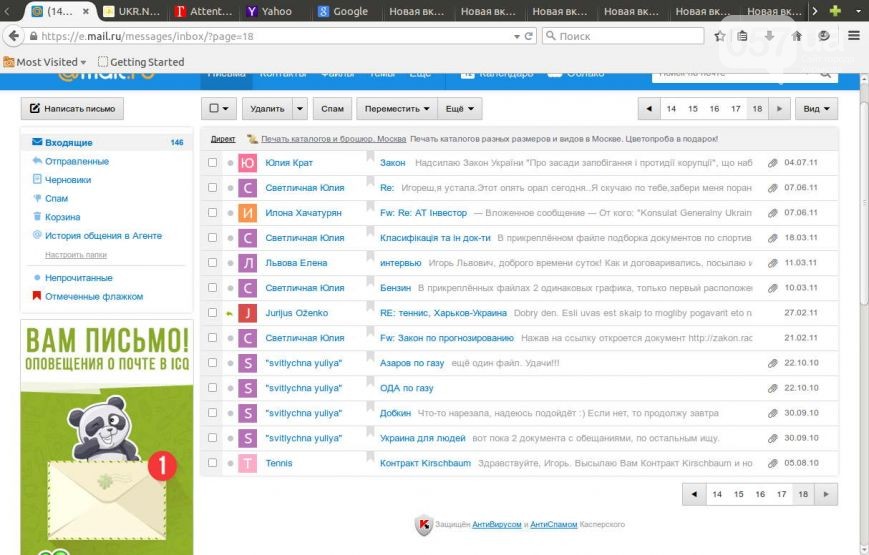Click the unread dot on Бензин email

(230, 288)
